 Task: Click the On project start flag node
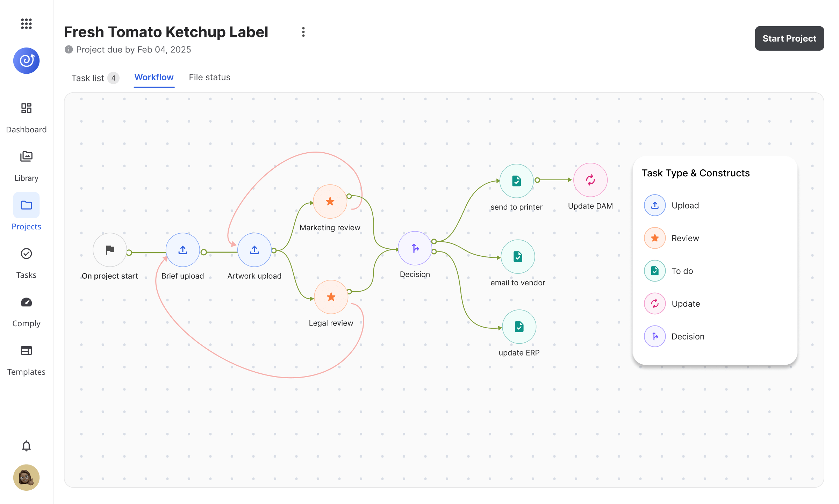(110, 250)
